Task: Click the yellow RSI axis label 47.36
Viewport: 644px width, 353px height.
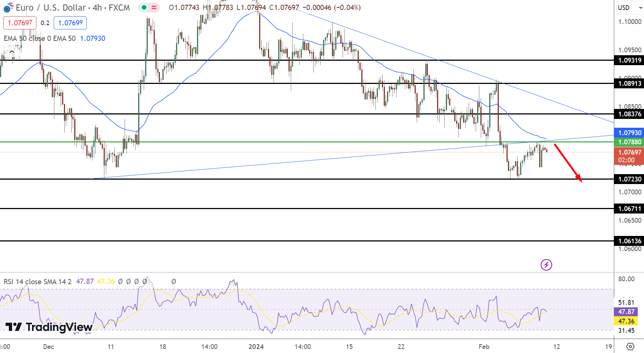Action: point(626,321)
